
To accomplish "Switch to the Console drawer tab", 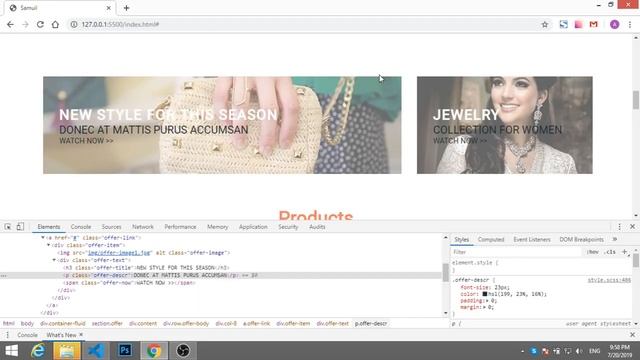I will point(27,335).
